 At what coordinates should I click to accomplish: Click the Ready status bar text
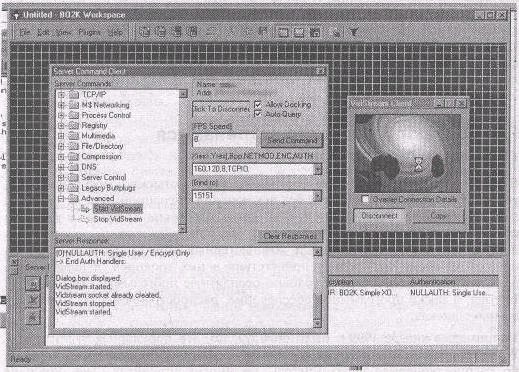pyautogui.click(x=21, y=359)
